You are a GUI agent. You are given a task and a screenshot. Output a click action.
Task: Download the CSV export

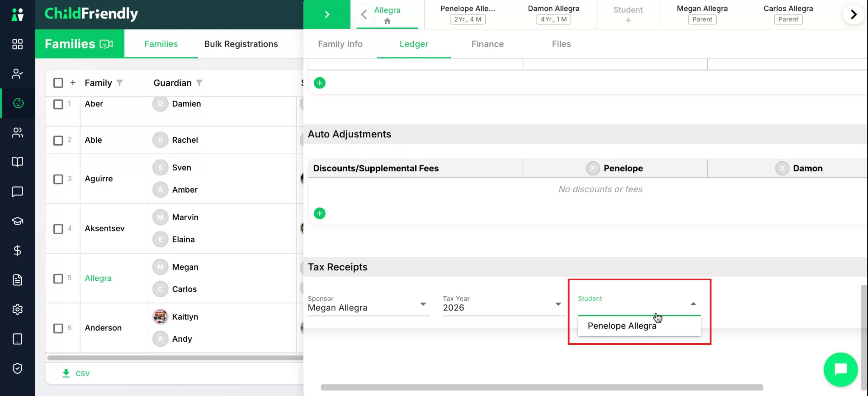pyautogui.click(x=76, y=373)
